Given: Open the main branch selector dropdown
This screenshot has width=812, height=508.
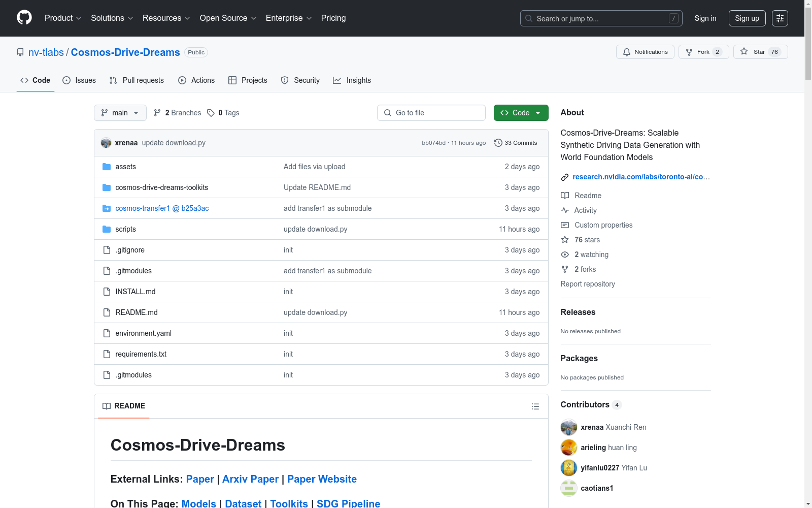Looking at the screenshot, I should pyautogui.click(x=120, y=113).
